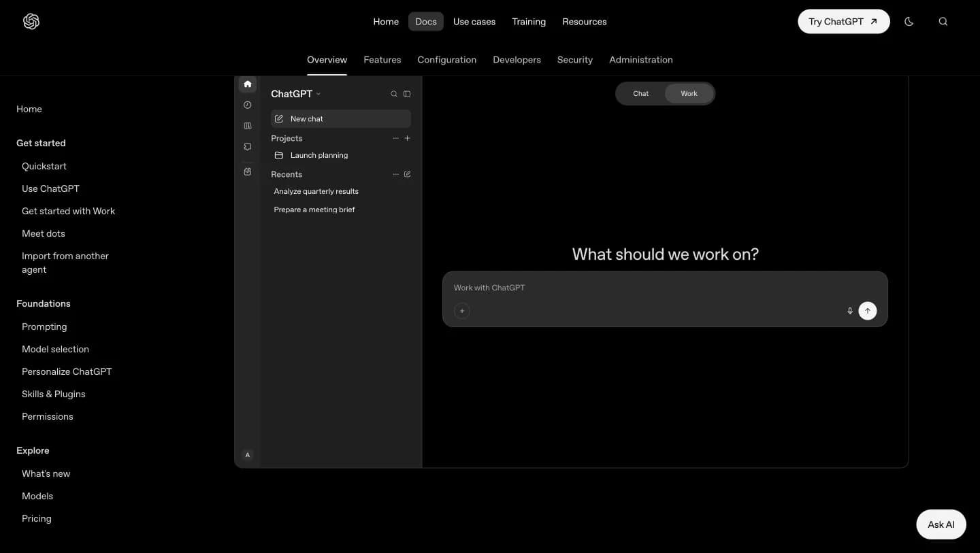Image resolution: width=980 pixels, height=553 pixels.
Task: Open the Quickstart link in the left sidebar
Action: point(44,166)
